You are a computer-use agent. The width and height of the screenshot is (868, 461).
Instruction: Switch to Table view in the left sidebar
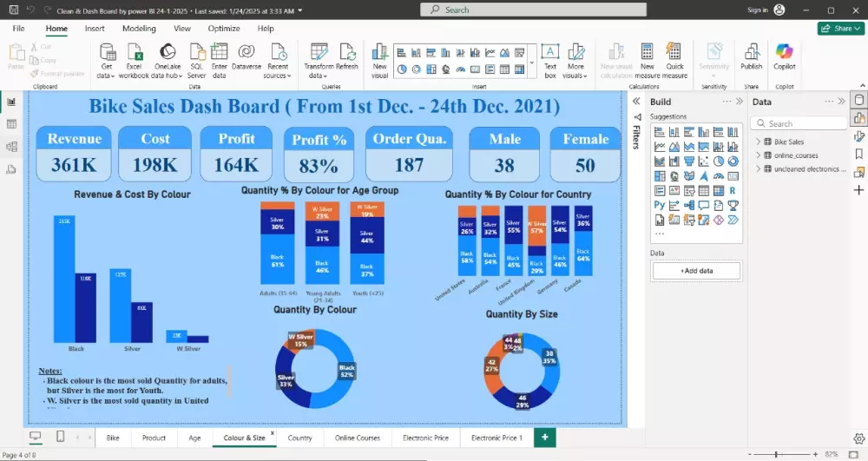pyautogui.click(x=11, y=124)
